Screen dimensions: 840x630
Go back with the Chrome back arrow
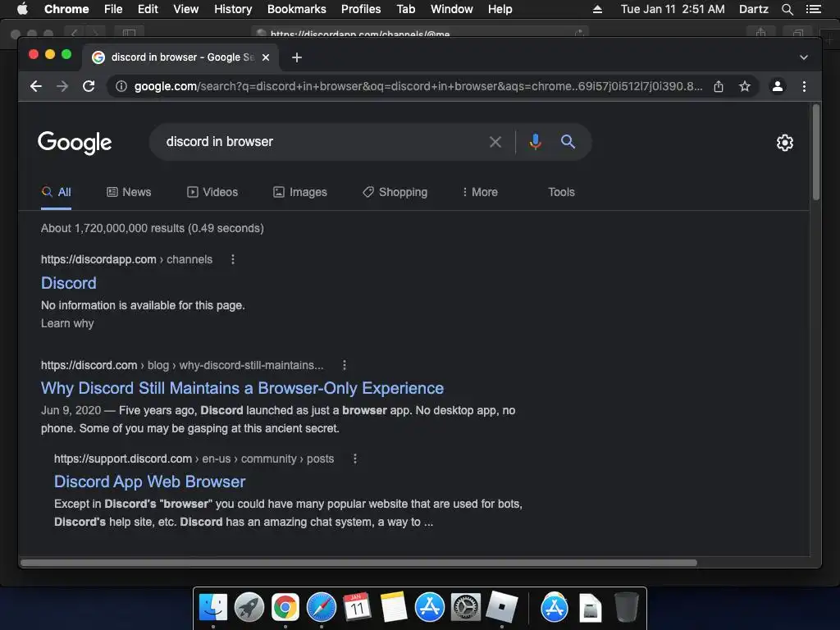[36, 86]
